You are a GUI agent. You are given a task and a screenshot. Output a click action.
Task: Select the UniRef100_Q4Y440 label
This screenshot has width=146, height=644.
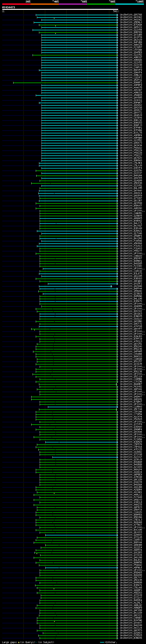[x=131, y=191]
